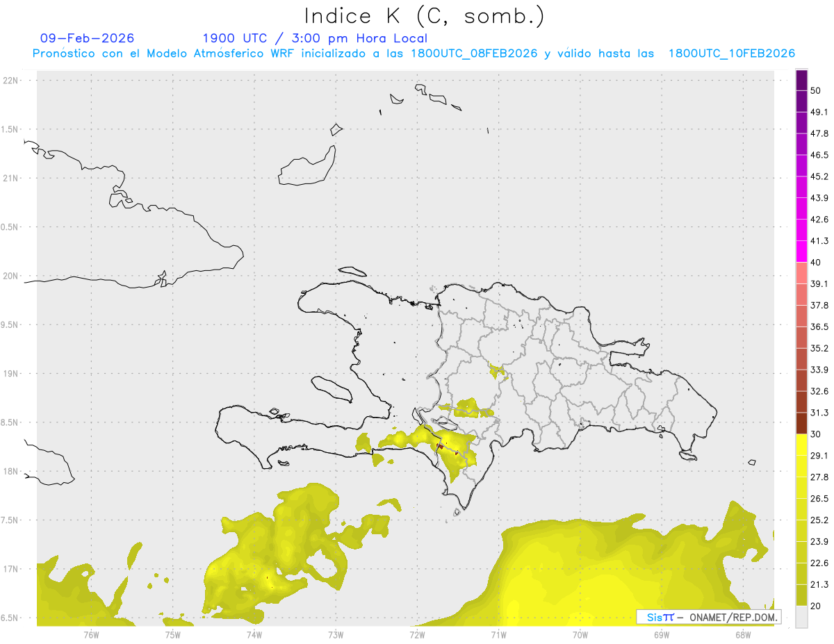Click the colorbar value "27.8"
This screenshot has width=834, height=644.
[x=819, y=477]
